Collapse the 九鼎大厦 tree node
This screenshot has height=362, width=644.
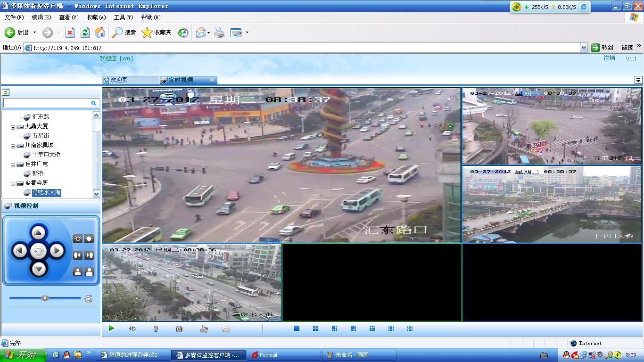13,127
